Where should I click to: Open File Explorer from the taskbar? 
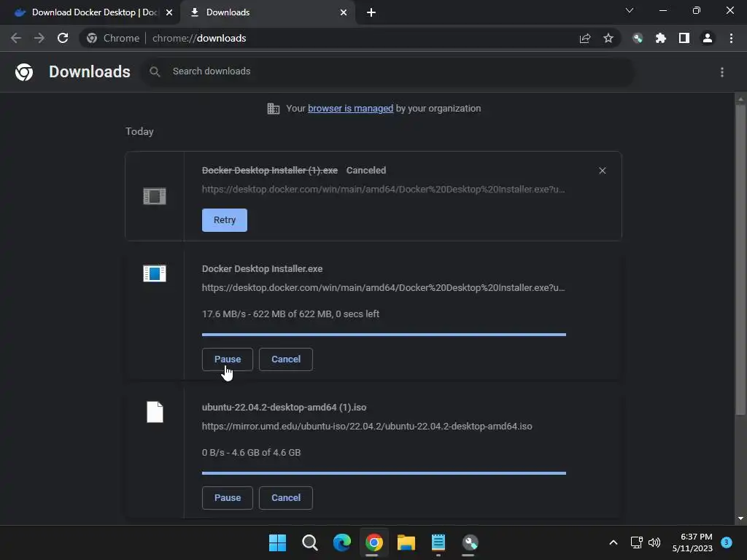[406, 542]
